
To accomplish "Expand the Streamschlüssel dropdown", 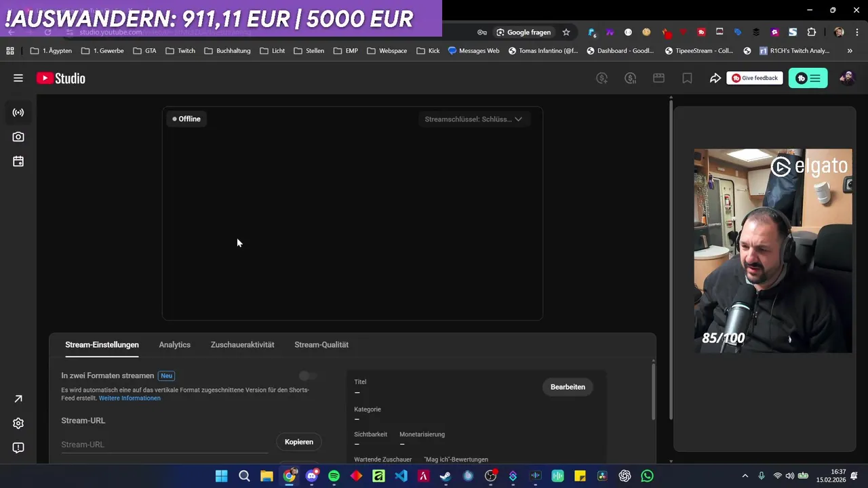I will (x=473, y=119).
